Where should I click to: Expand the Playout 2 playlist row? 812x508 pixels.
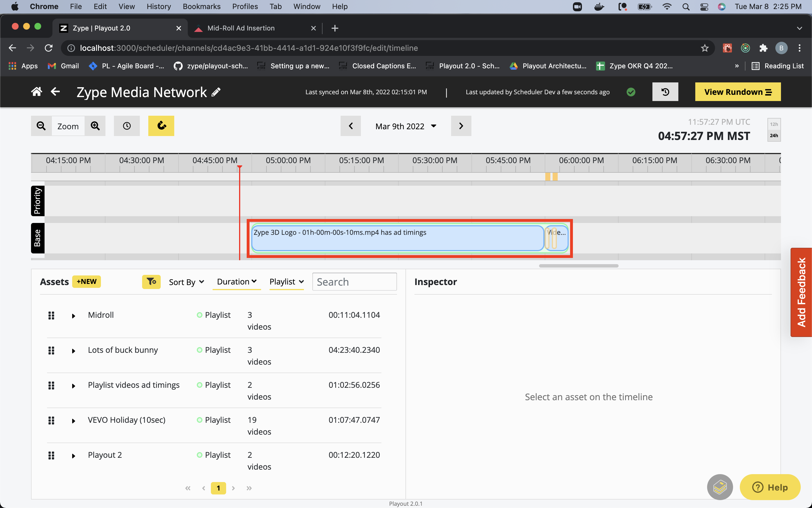[x=74, y=456]
